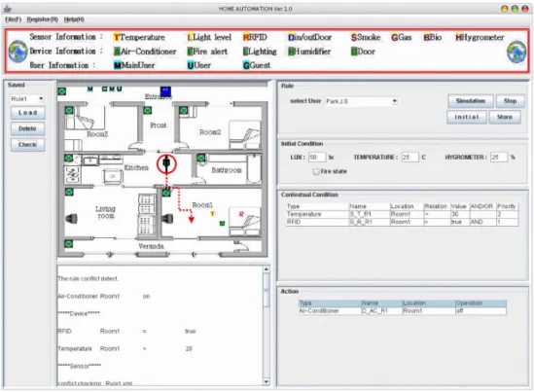534x392 pixels.
Task: Click the Store button
Action: click(505, 117)
